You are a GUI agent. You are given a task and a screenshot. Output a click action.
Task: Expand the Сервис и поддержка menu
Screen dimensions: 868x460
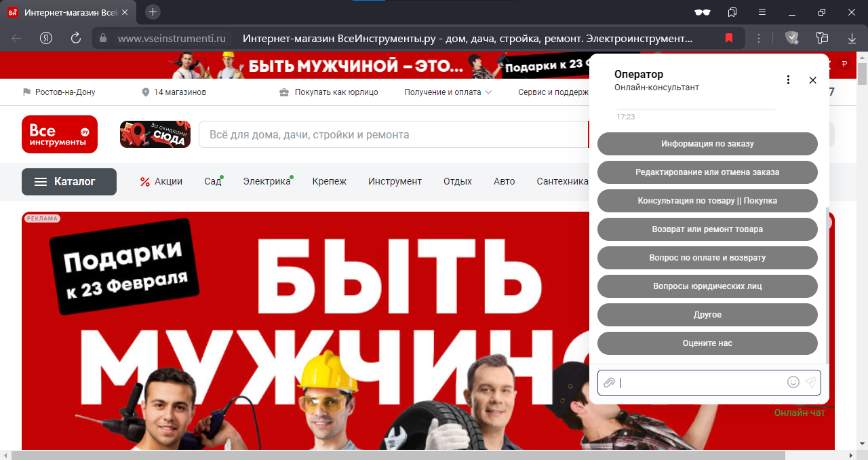tap(555, 92)
